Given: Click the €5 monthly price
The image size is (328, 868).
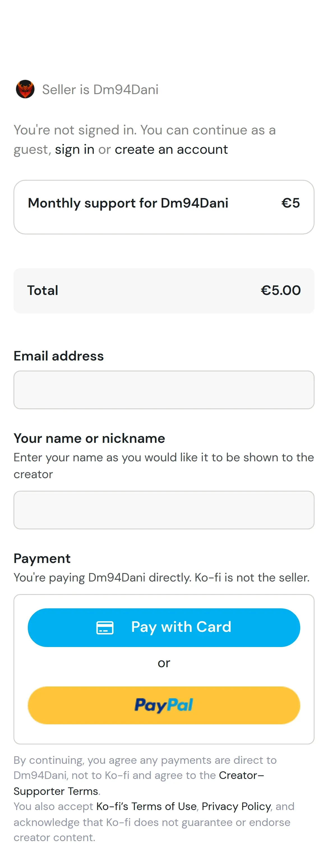Looking at the screenshot, I should click(291, 203).
